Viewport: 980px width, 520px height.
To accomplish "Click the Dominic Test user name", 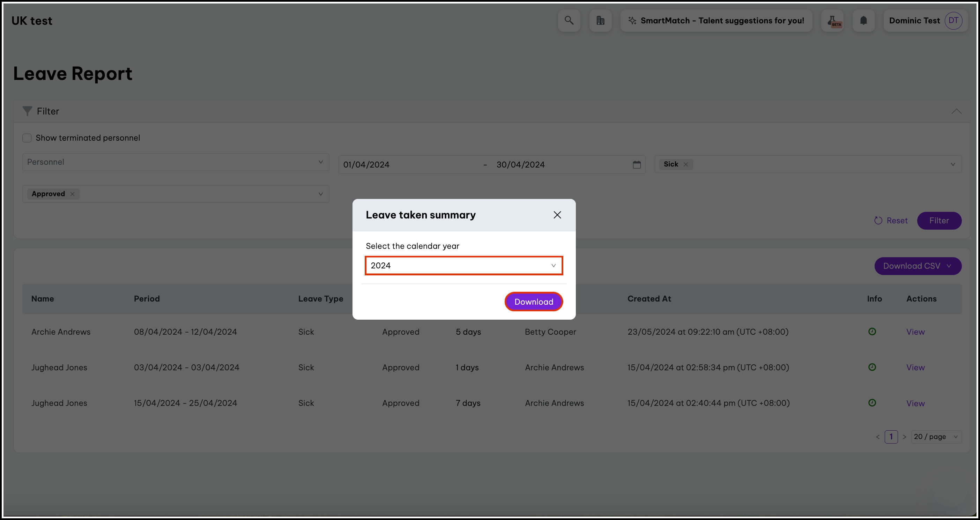I will [x=914, y=21].
